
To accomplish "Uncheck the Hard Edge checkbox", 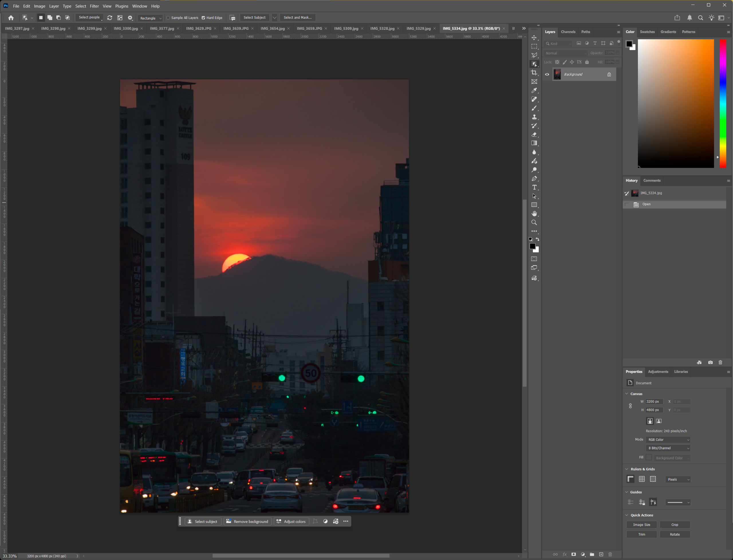I will point(203,18).
